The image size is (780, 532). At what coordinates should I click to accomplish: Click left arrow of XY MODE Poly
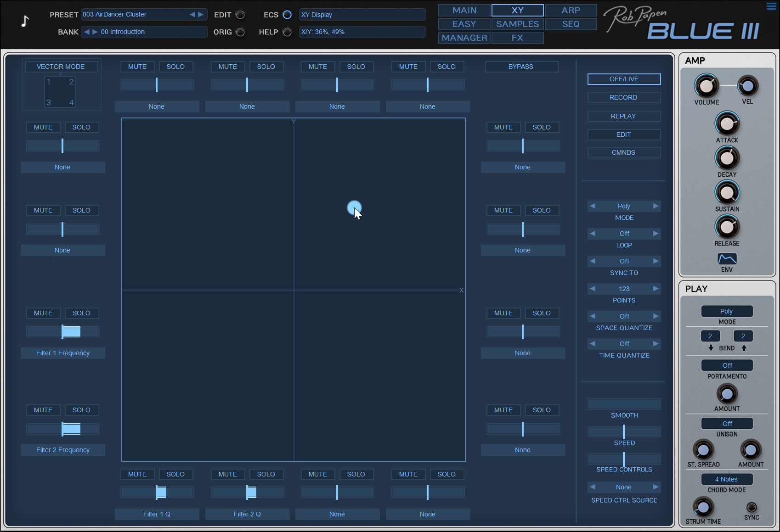(593, 206)
